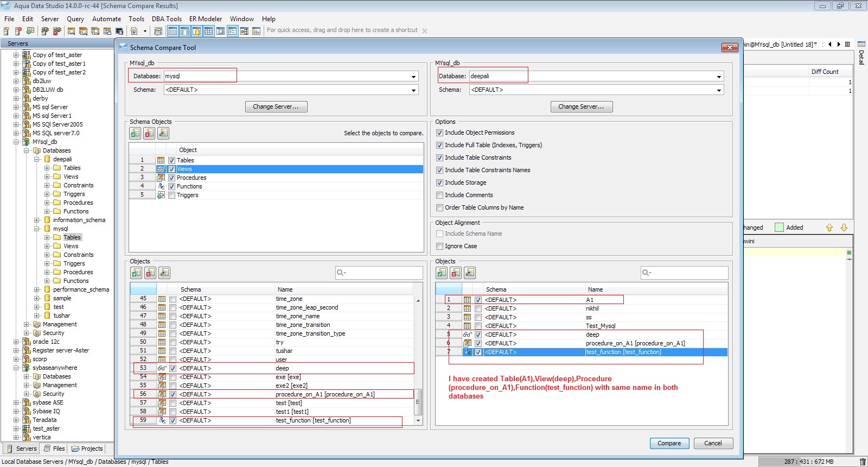Toggle Include Object Permissions option
The width and height of the screenshot is (868, 467).
(440, 132)
